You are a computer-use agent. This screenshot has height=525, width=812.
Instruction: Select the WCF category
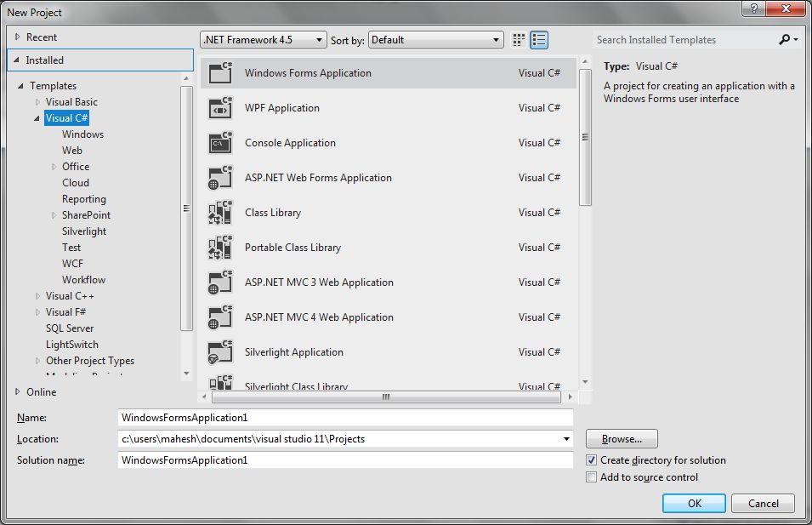coord(72,264)
